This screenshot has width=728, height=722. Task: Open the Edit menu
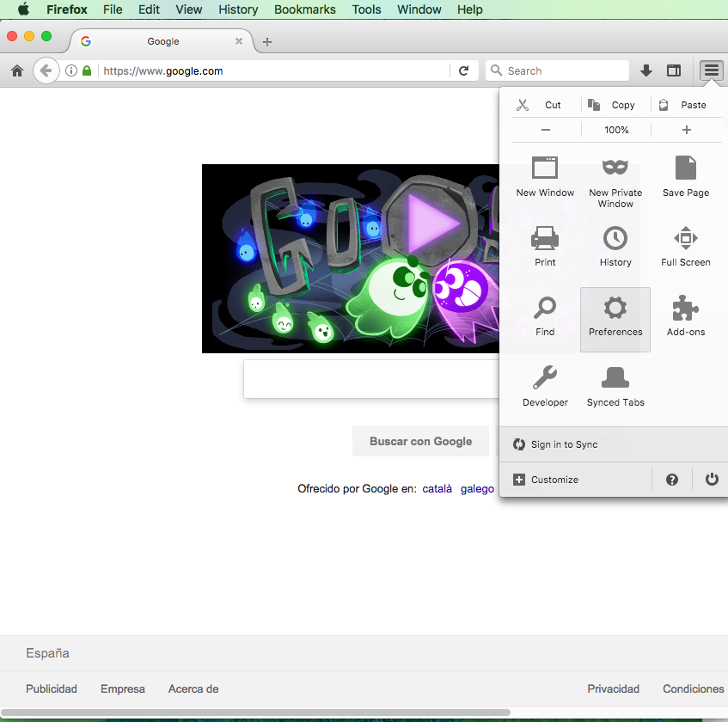coord(149,9)
